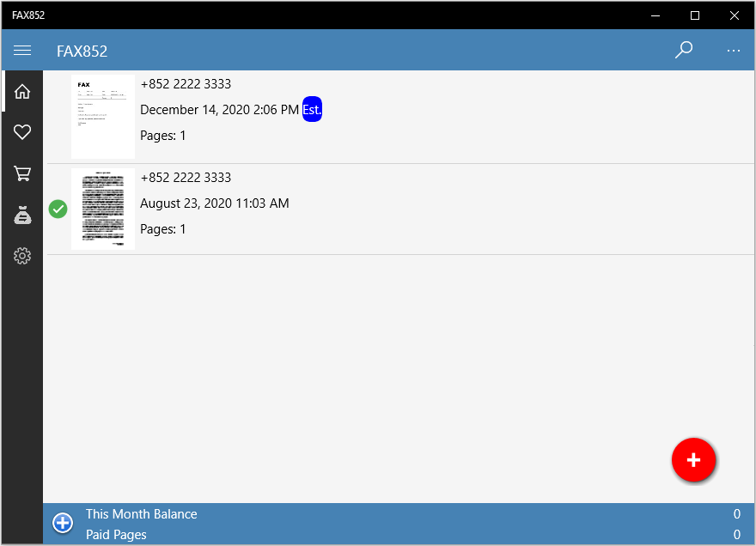Click the FAX852 header title

click(x=82, y=52)
